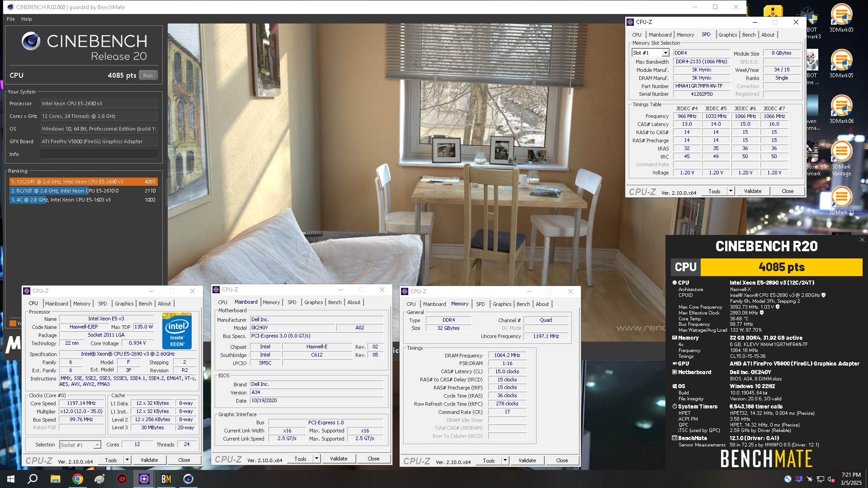The height and width of the screenshot is (488, 868).
Task: Open Graphics tab in Memory CPU-Z window
Action: coord(502,304)
